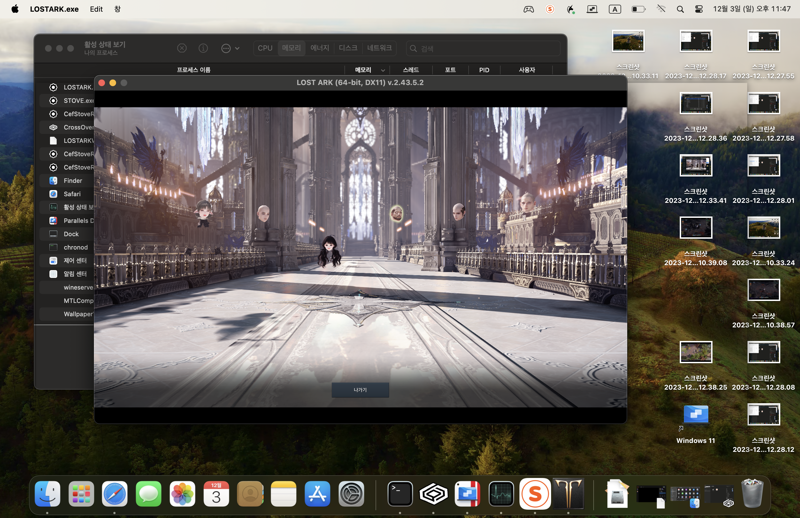Select the Finder process row

click(67, 181)
